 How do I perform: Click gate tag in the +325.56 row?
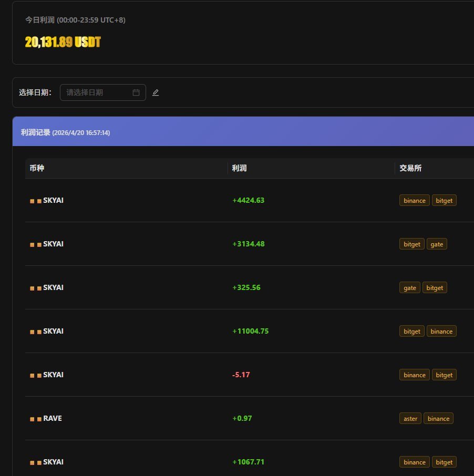[x=409, y=288]
